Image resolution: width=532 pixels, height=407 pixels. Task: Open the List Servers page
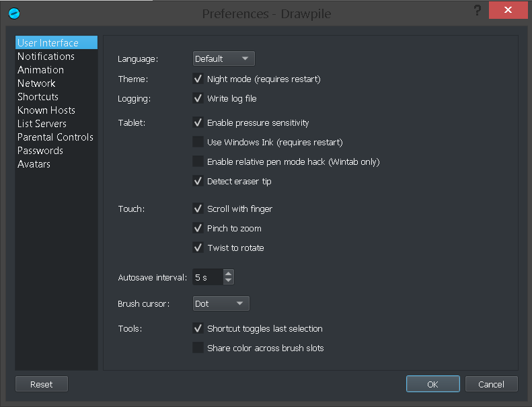click(x=56, y=124)
